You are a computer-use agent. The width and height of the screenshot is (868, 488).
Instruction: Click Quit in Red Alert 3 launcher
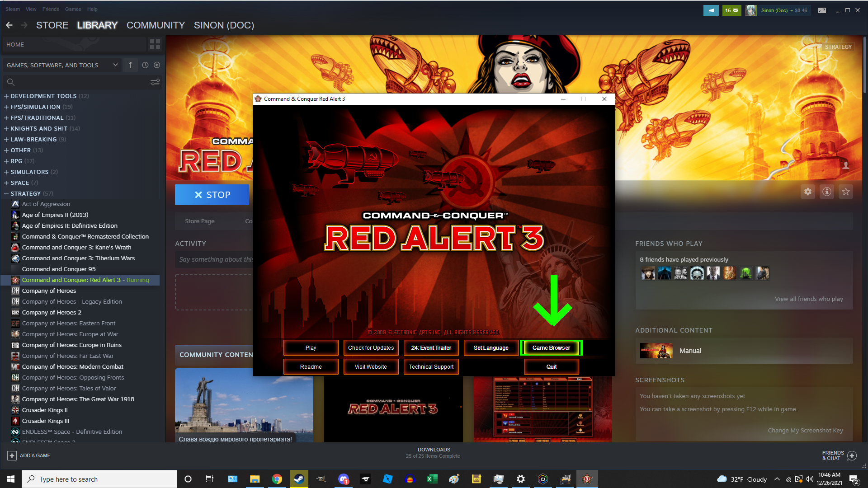tap(552, 367)
